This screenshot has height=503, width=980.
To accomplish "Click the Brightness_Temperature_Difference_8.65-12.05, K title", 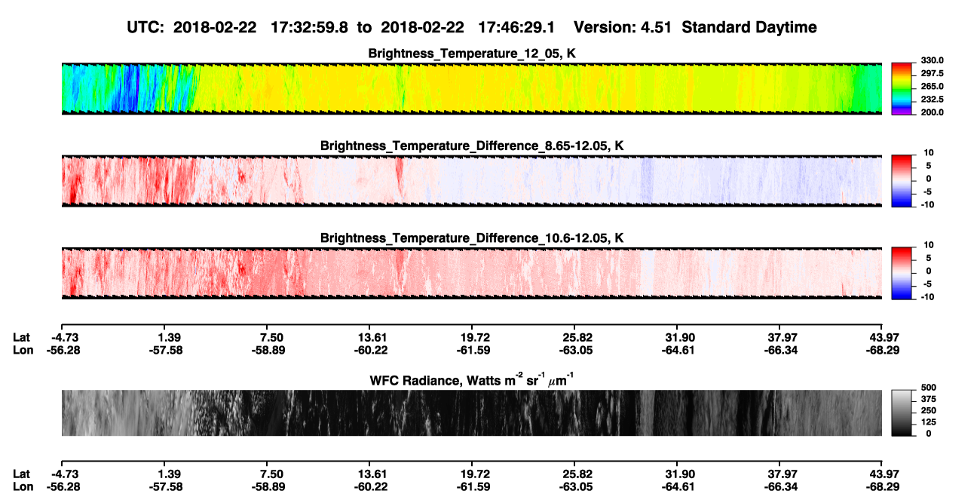I will click(472, 146).
